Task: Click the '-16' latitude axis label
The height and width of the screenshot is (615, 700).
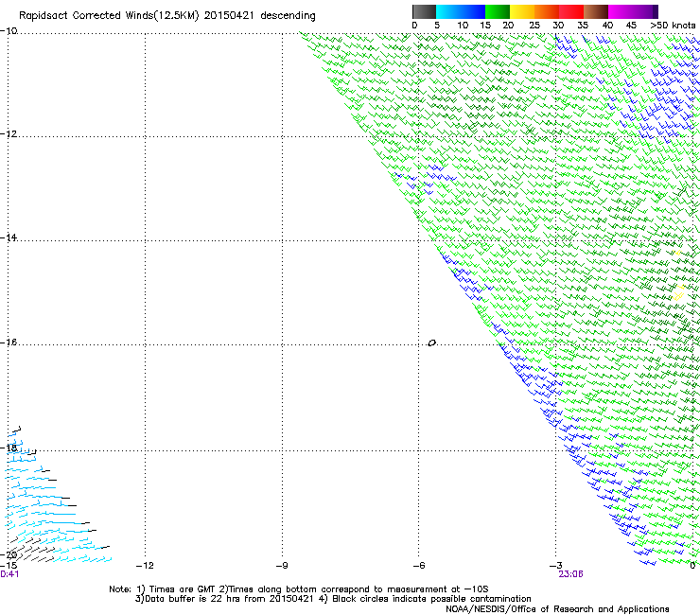Action: (x=9, y=343)
